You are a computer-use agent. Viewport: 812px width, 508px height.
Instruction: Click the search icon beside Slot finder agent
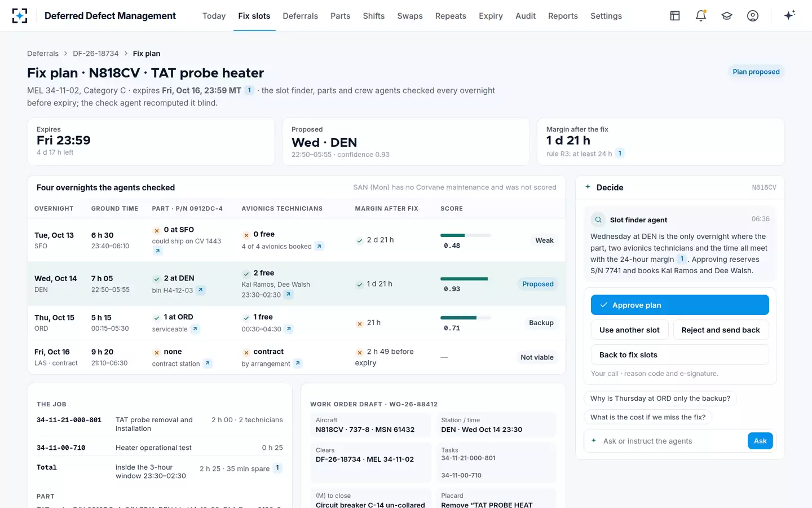coord(598,220)
